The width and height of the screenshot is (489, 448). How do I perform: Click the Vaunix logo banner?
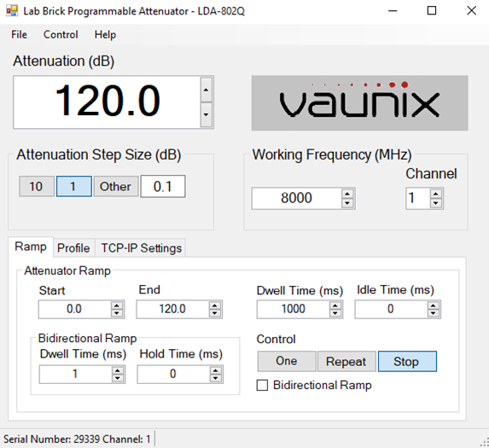pyautogui.click(x=359, y=103)
